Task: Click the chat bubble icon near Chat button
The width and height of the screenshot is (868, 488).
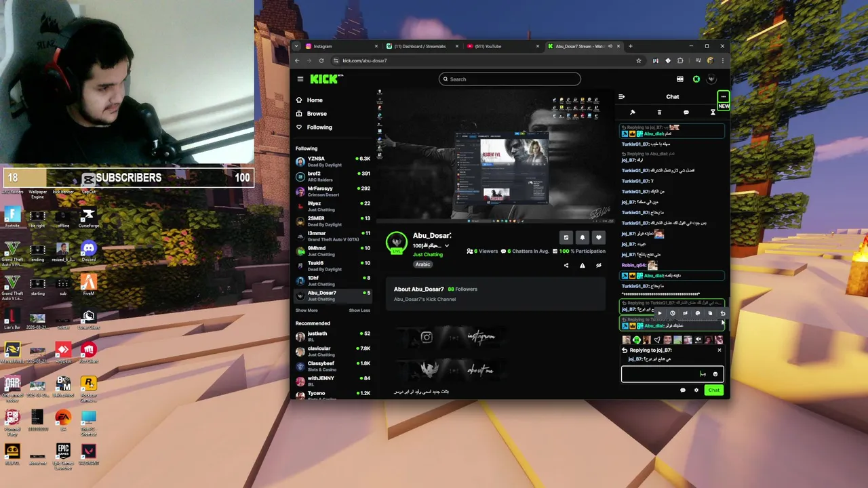Action: pos(683,390)
